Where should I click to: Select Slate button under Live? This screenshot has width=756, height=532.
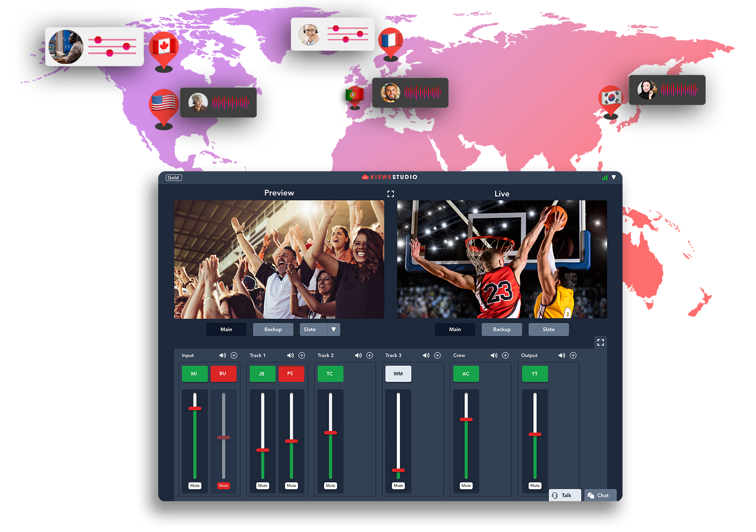[x=548, y=329]
